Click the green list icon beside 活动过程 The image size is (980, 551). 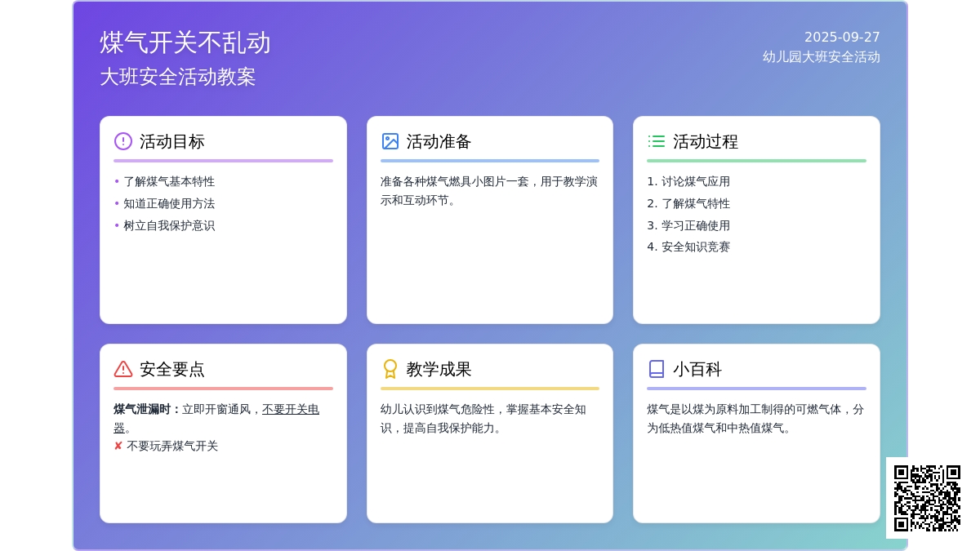pos(657,141)
